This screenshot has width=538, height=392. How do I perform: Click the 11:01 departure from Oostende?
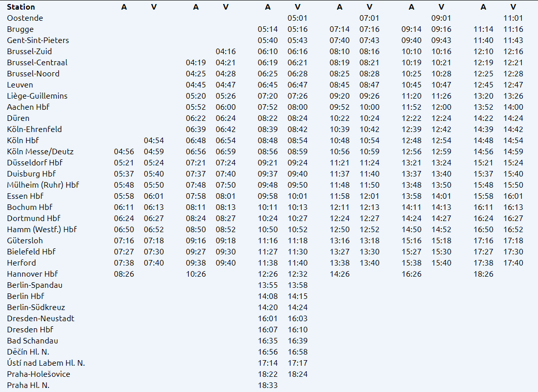point(513,18)
